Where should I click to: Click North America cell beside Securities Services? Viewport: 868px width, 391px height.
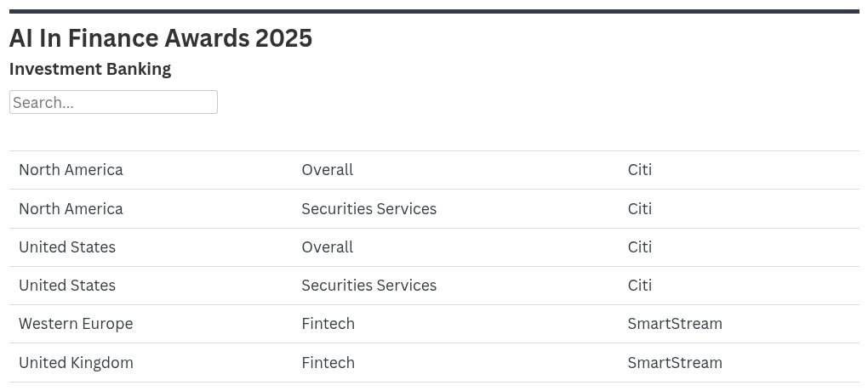tap(71, 209)
